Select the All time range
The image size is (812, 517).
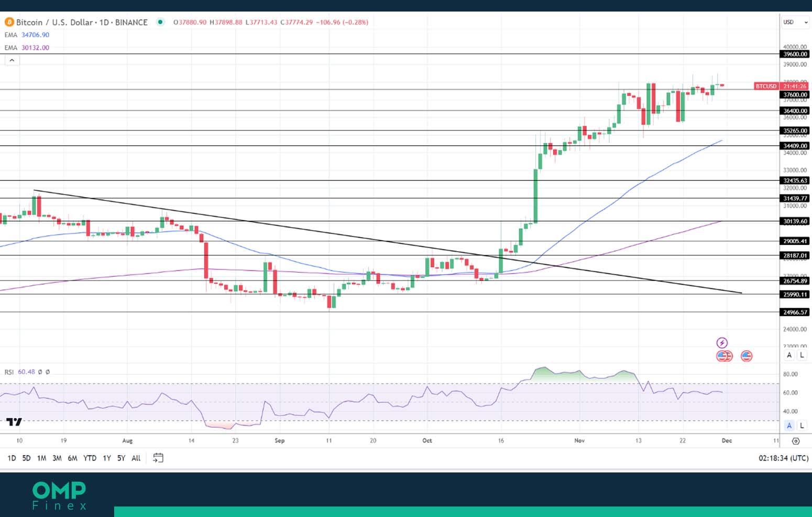pyautogui.click(x=136, y=458)
